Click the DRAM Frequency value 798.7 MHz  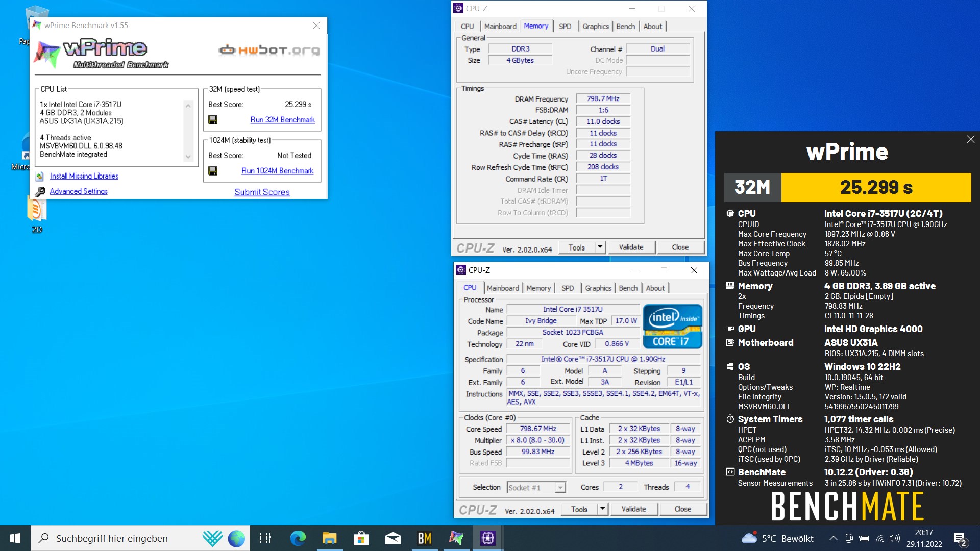click(x=603, y=99)
